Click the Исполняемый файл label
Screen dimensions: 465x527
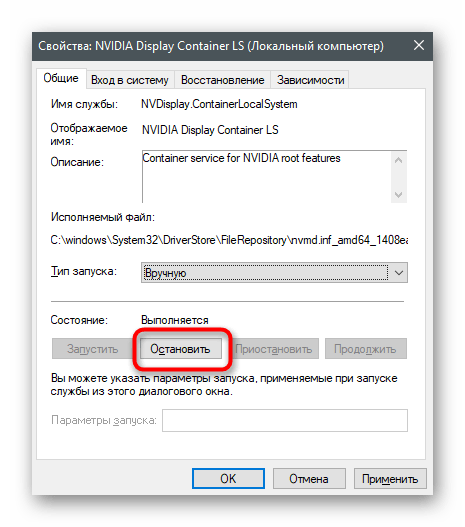point(103,217)
